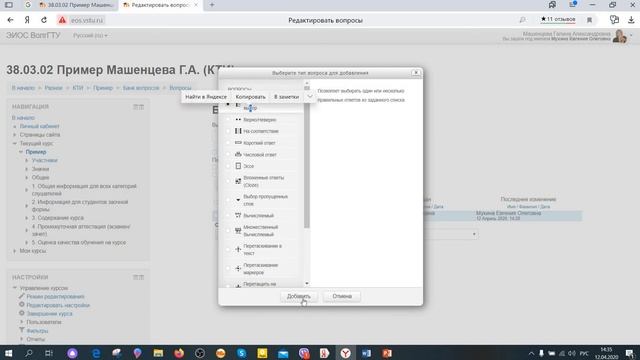
Task: Click the Yandex home Я icon
Action: [27, 20]
